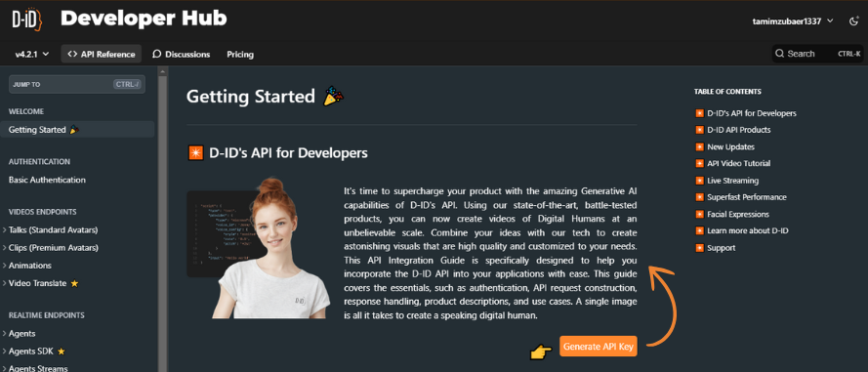Jump to D-ID API Products section
Viewport: 868px width, 372px height.
coord(738,130)
